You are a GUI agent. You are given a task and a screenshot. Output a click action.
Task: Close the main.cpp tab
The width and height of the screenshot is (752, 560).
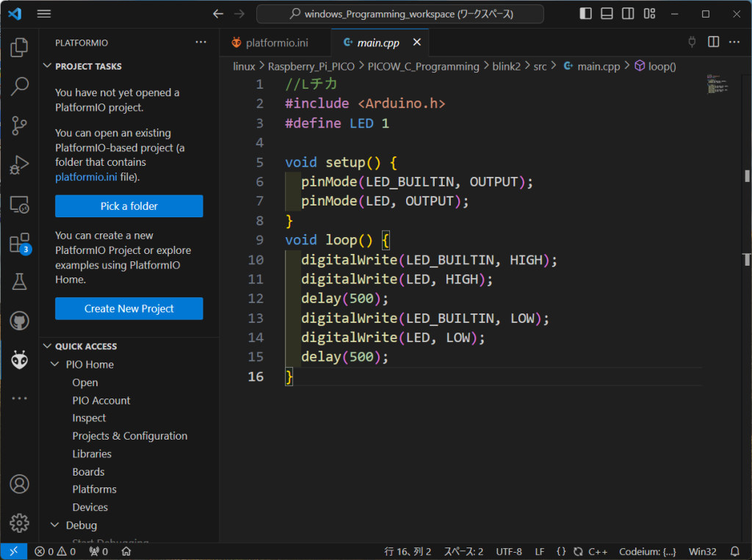pos(417,42)
